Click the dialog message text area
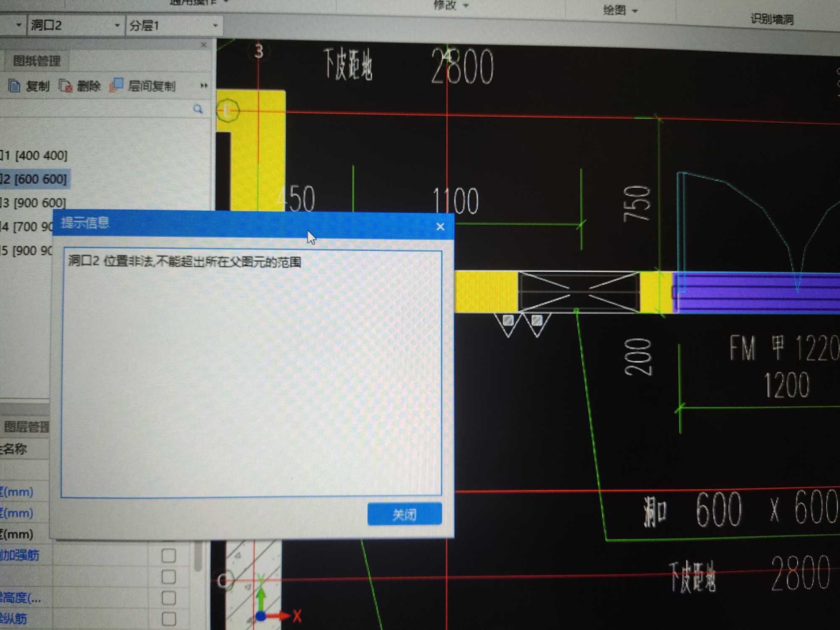 (251, 374)
